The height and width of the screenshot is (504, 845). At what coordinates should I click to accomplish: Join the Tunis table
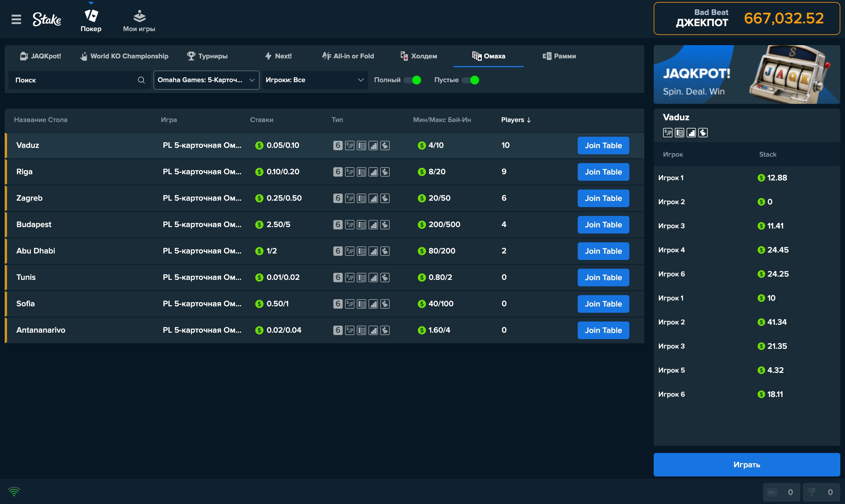coord(604,278)
